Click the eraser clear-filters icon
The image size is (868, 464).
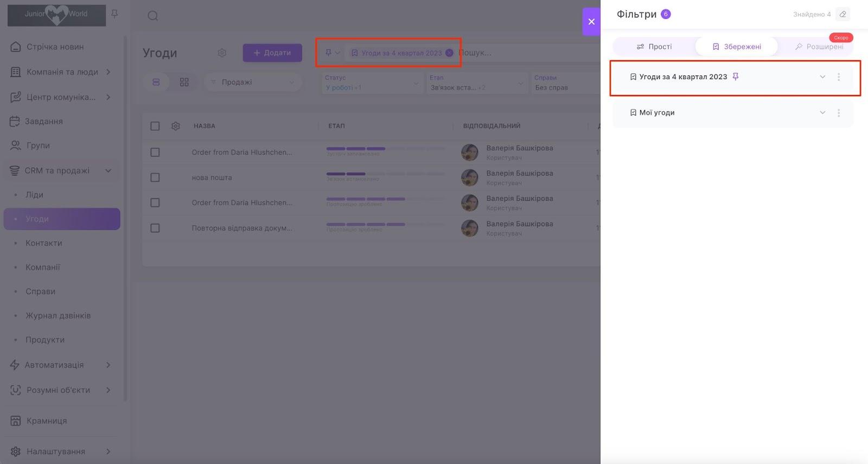pyautogui.click(x=843, y=14)
